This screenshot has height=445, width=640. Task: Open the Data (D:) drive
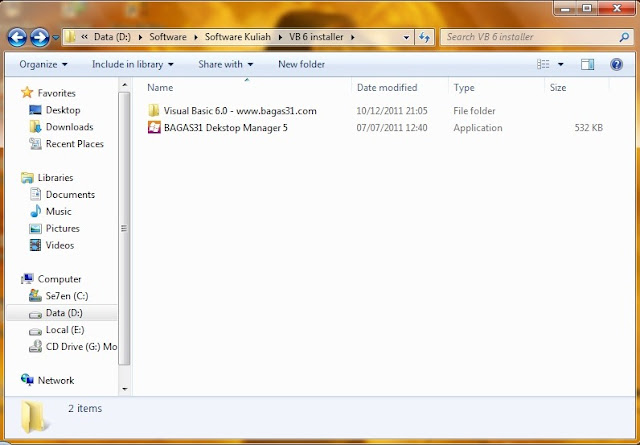point(64,313)
